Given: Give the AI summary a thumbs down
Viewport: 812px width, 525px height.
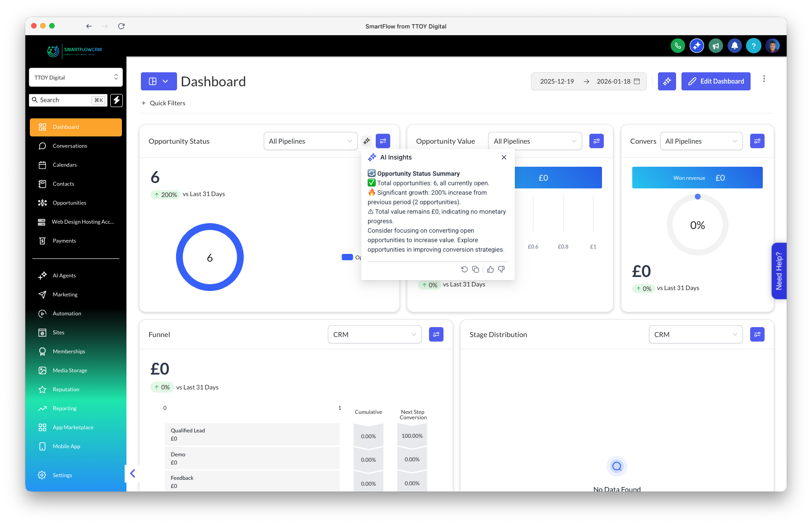Looking at the screenshot, I should pyautogui.click(x=501, y=269).
